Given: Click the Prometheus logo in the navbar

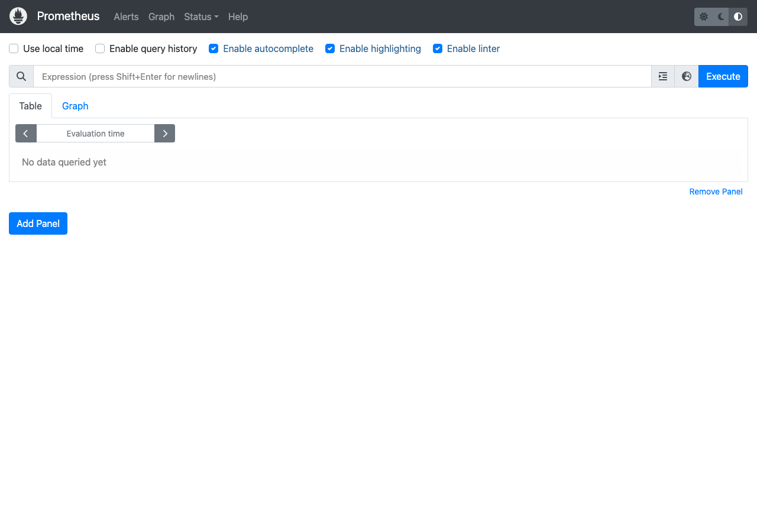Looking at the screenshot, I should click(x=18, y=16).
